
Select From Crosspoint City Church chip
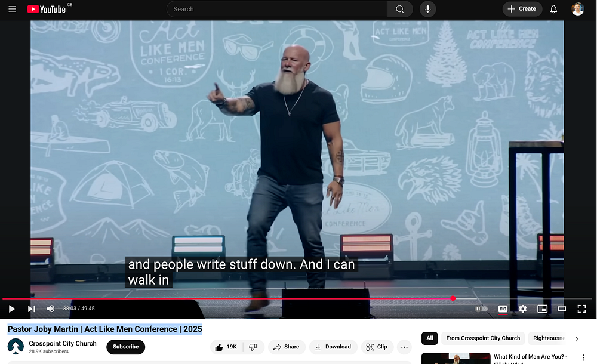[x=483, y=338]
